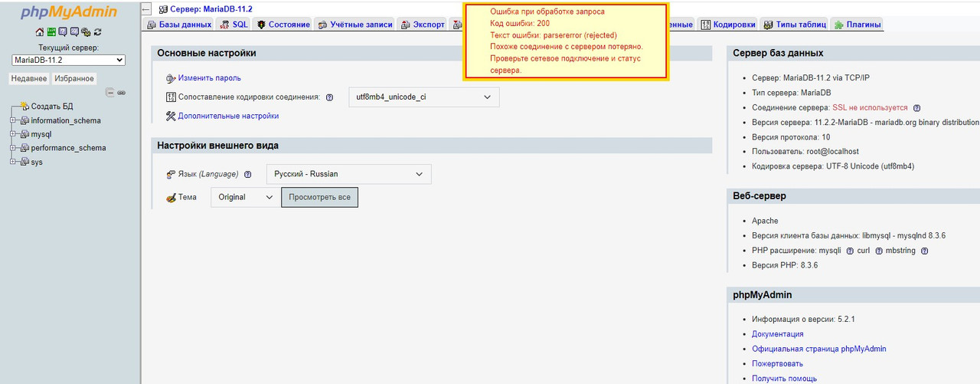Reload the navigation panel
This screenshot has width=980, height=384.
pos(98,32)
